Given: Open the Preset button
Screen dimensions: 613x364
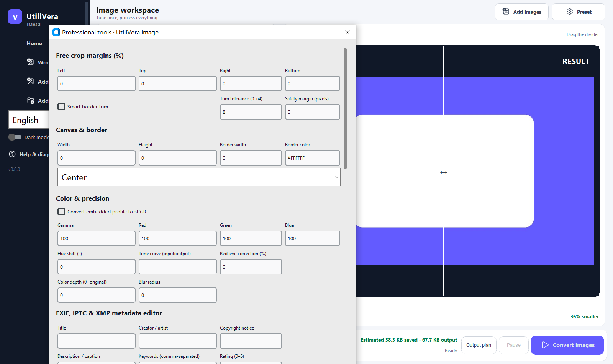Looking at the screenshot, I should pyautogui.click(x=579, y=12).
